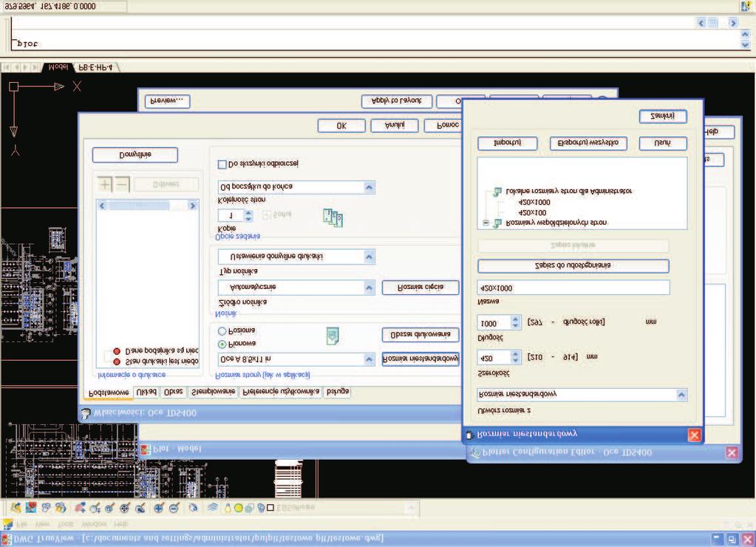Select the 420x100 entry in the size tree
The width and height of the screenshot is (756, 547).
click(532, 213)
